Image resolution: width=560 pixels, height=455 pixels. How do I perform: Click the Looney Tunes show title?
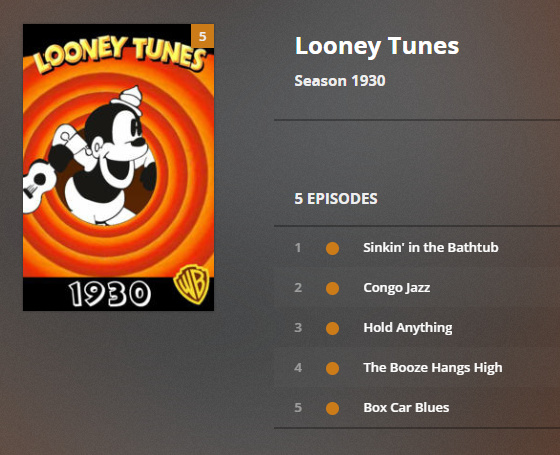pyautogui.click(x=377, y=46)
